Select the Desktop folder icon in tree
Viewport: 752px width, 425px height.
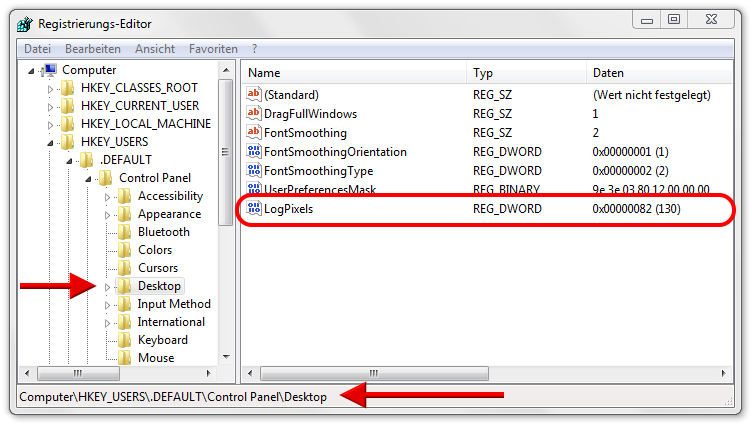coord(124,286)
